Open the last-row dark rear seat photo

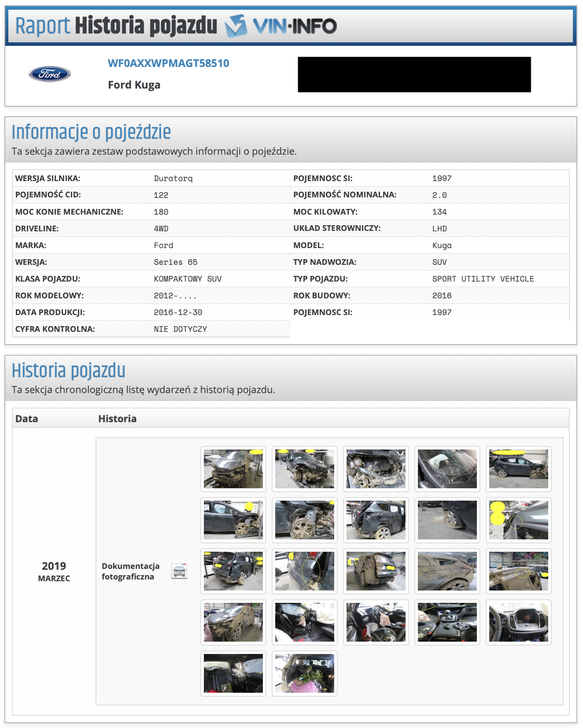tap(233, 673)
